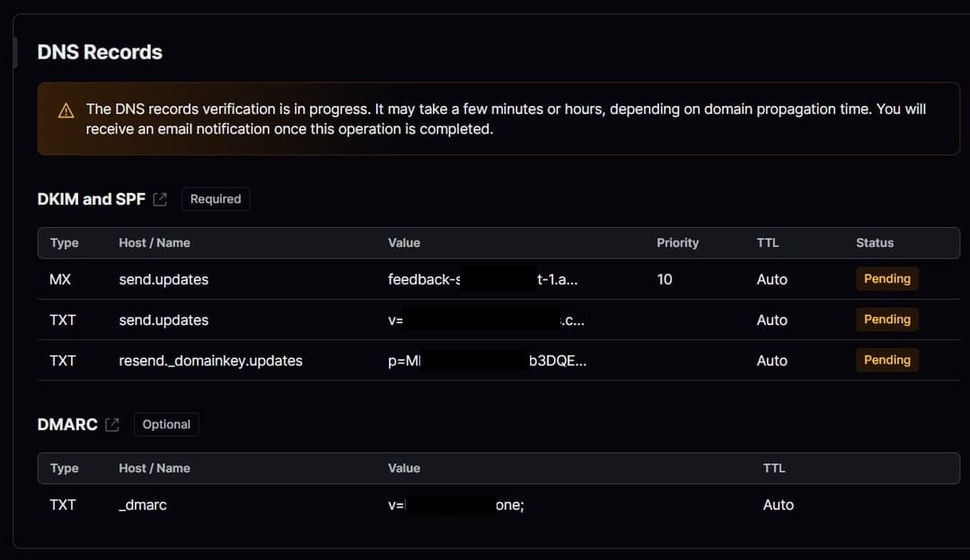Click the Required badge next to DKIM and SPF

click(216, 199)
